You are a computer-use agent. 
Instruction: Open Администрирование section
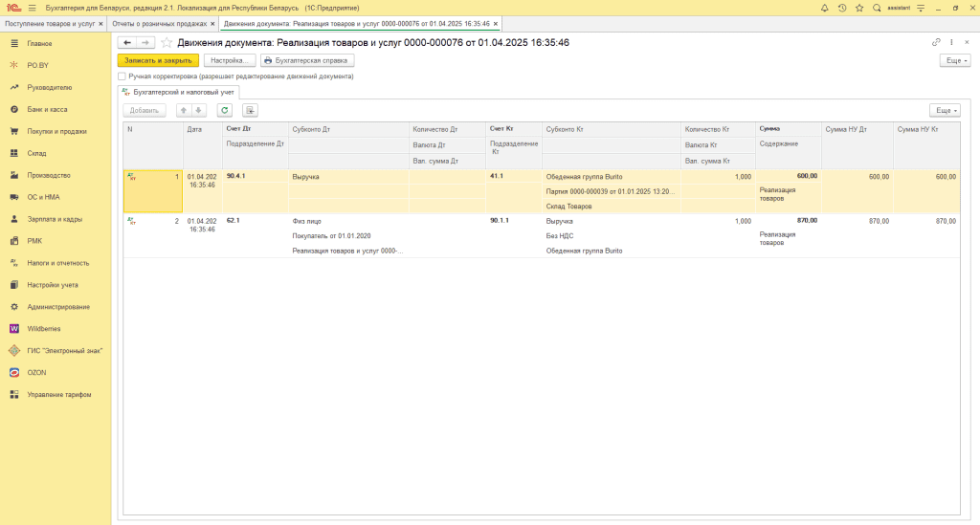[58, 307]
